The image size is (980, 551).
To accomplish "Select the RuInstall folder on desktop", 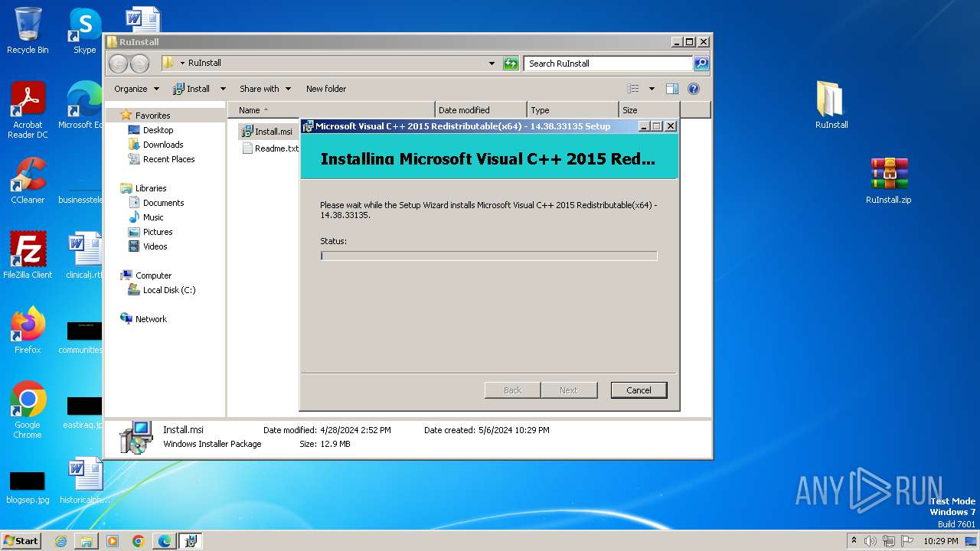I will (x=831, y=104).
